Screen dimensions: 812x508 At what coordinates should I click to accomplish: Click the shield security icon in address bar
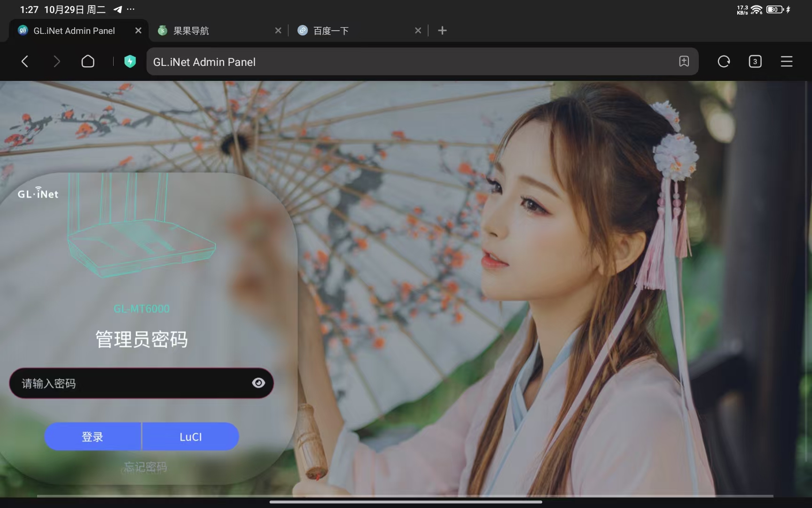coord(130,61)
